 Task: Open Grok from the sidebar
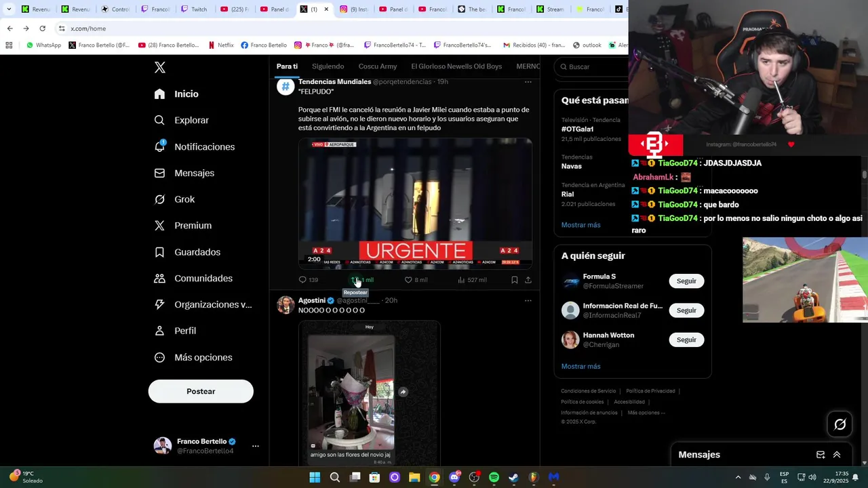174,199
